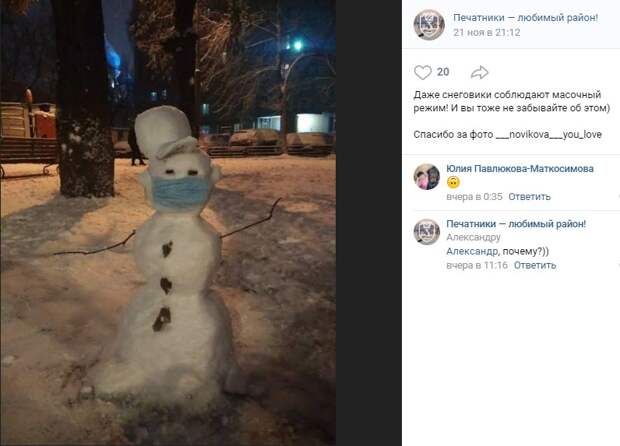Open the Печатники avatar next to reply comment
620x446 pixels.
pos(427,232)
